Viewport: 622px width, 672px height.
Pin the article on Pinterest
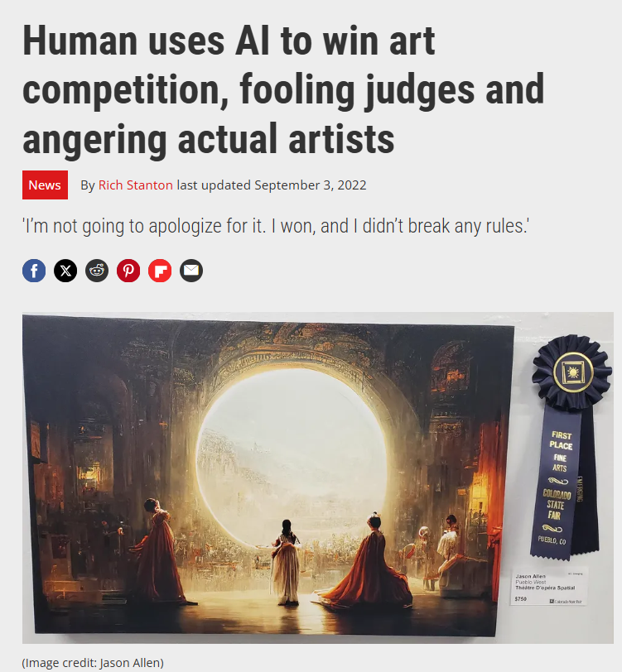coord(128,271)
